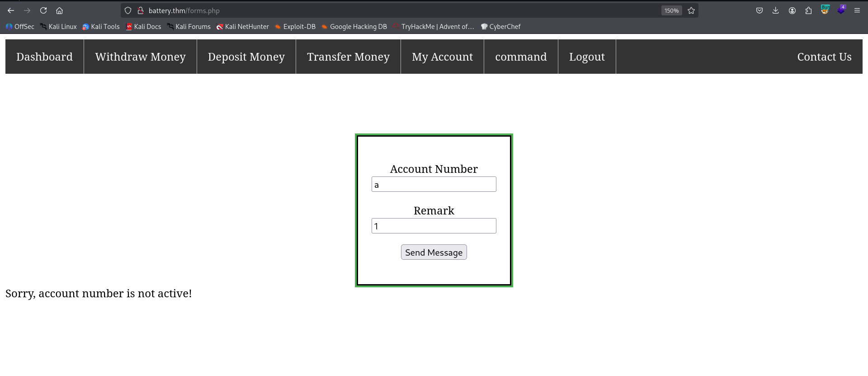The height and width of the screenshot is (376, 868).
Task: Open the Kali Forums bookmark
Action: pos(189,27)
